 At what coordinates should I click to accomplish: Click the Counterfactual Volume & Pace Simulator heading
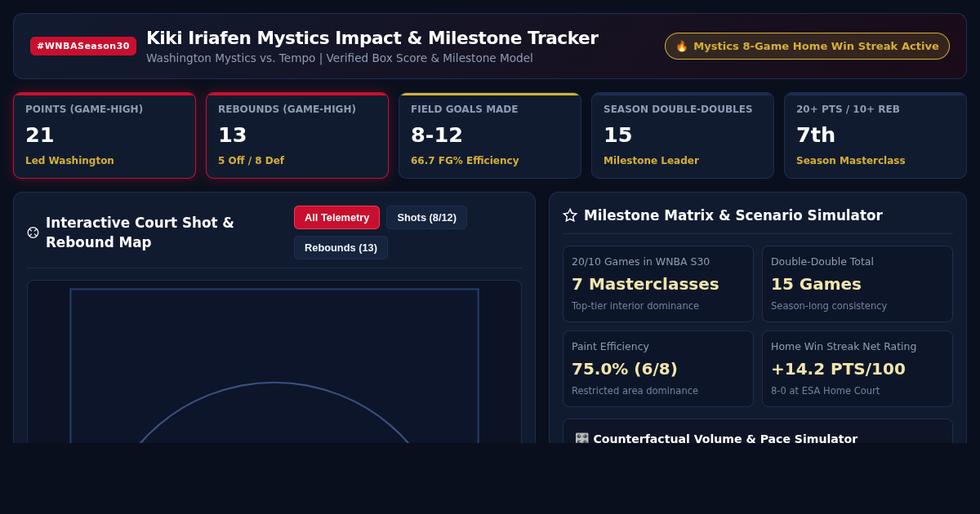point(725,439)
